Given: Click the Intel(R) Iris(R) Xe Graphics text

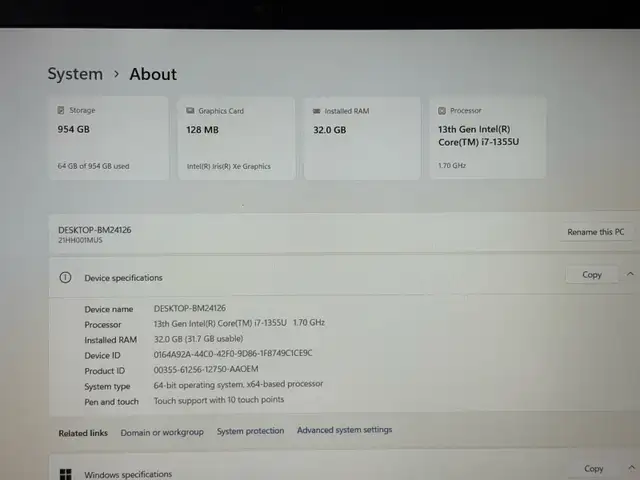Looking at the screenshot, I should tap(229, 166).
